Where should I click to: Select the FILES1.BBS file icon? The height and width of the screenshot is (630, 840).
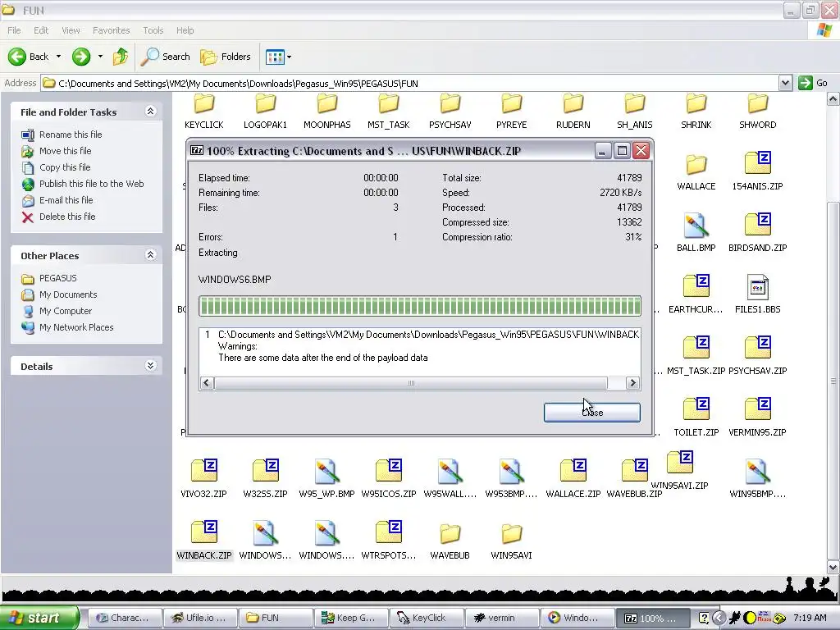click(x=757, y=287)
